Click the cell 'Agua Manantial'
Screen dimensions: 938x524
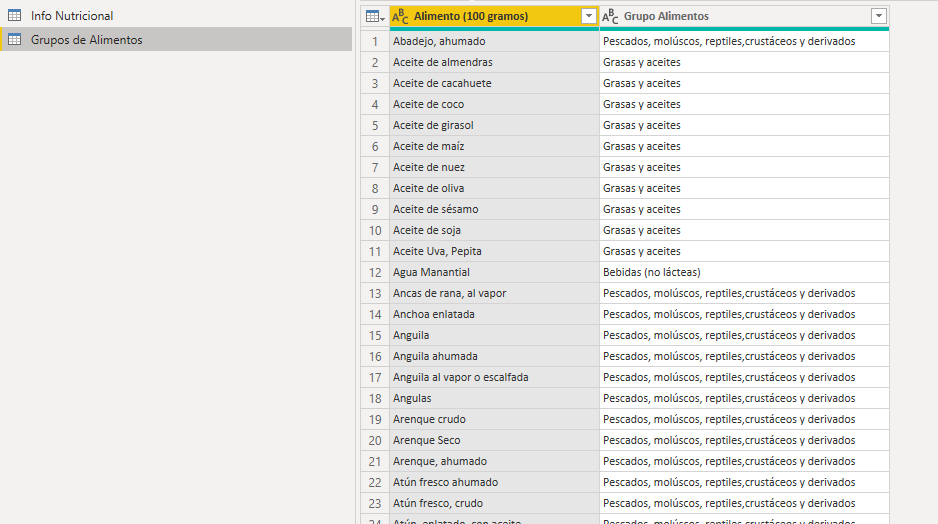click(494, 272)
